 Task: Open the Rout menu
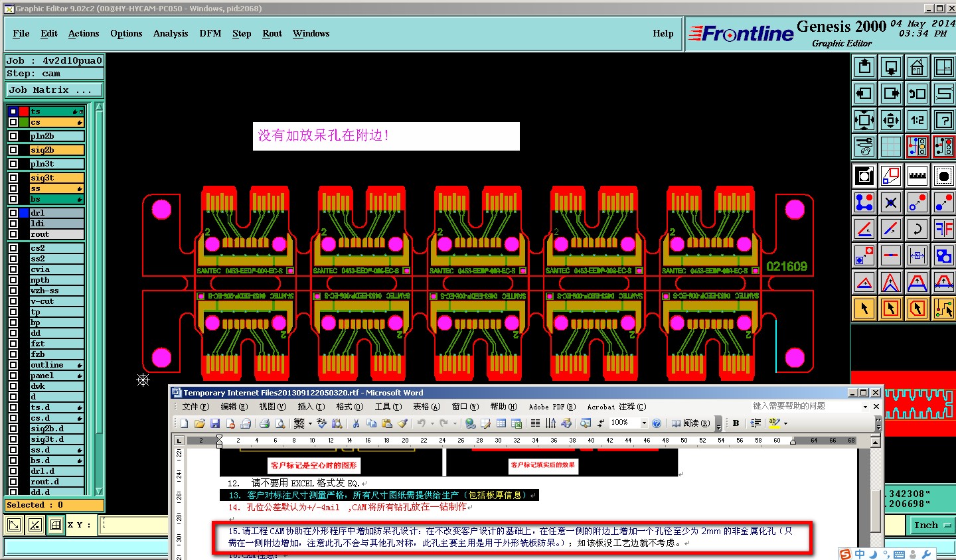[x=272, y=33]
